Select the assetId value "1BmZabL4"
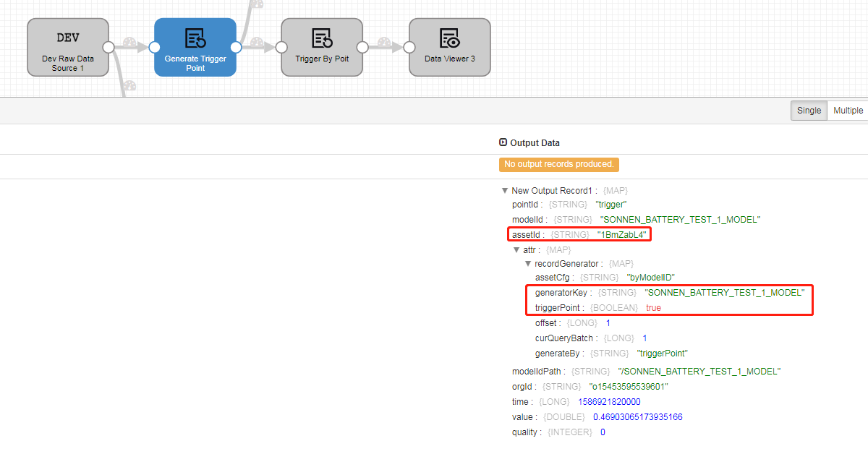The width and height of the screenshot is (868, 454). pyautogui.click(x=621, y=234)
